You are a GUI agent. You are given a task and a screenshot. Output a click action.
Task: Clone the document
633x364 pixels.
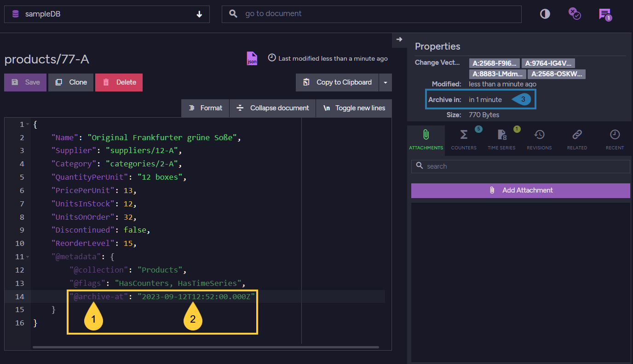point(71,82)
